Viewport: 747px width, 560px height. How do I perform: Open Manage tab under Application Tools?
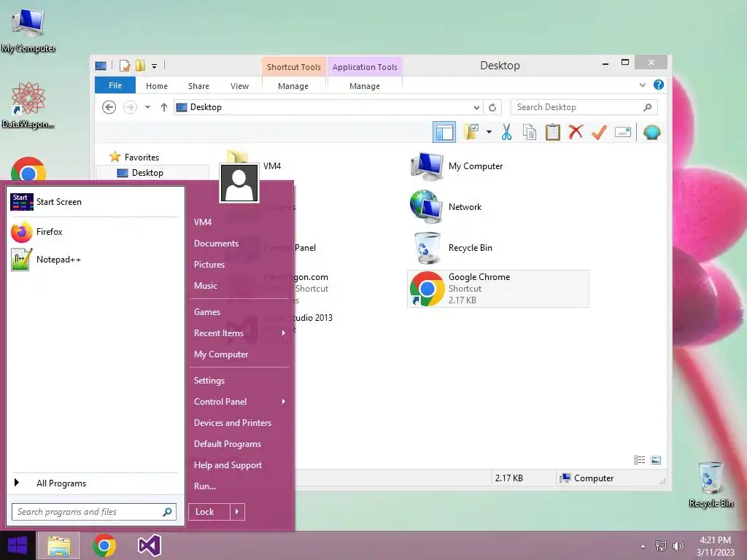coord(365,86)
